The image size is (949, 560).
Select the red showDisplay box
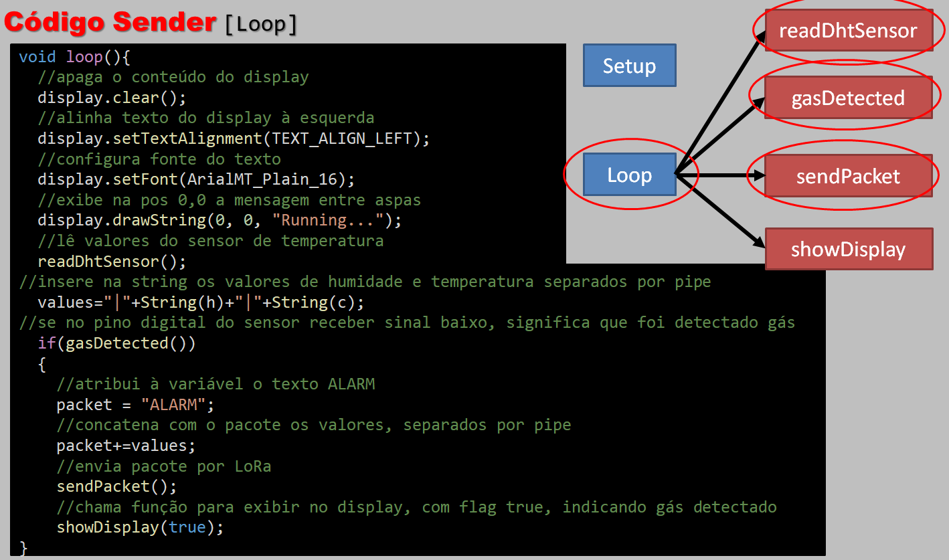848,249
